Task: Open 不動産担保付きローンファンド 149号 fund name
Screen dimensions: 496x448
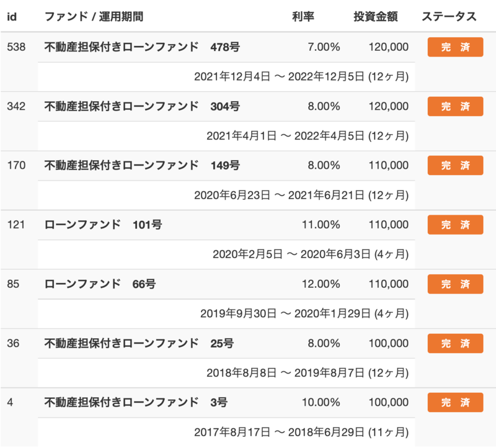Action: (x=142, y=165)
